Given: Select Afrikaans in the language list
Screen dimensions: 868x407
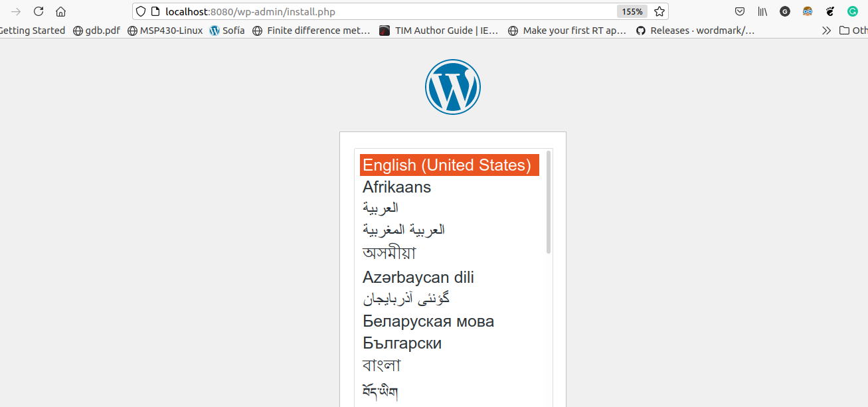Looking at the screenshot, I should click(x=450, y=187).
